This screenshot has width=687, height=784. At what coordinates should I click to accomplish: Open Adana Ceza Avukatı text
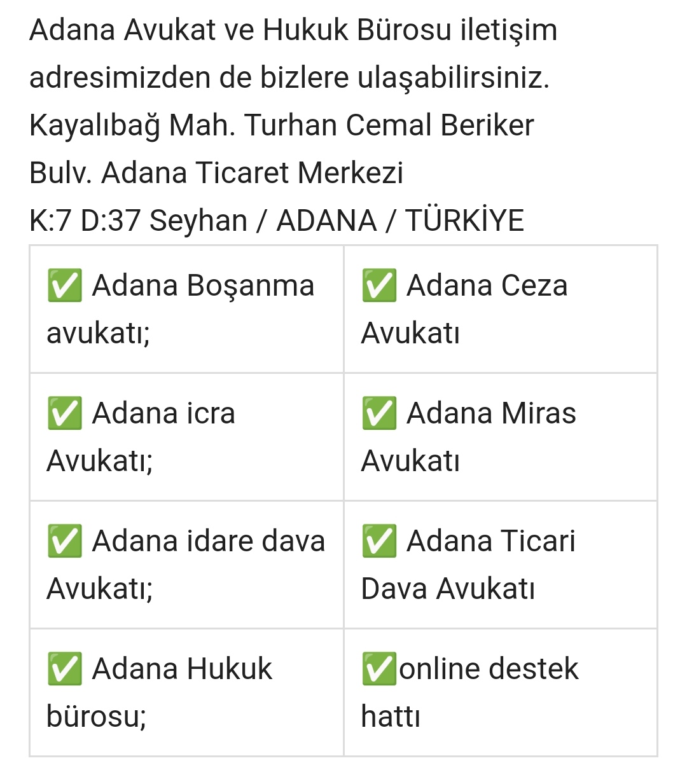tap(464, 309)
